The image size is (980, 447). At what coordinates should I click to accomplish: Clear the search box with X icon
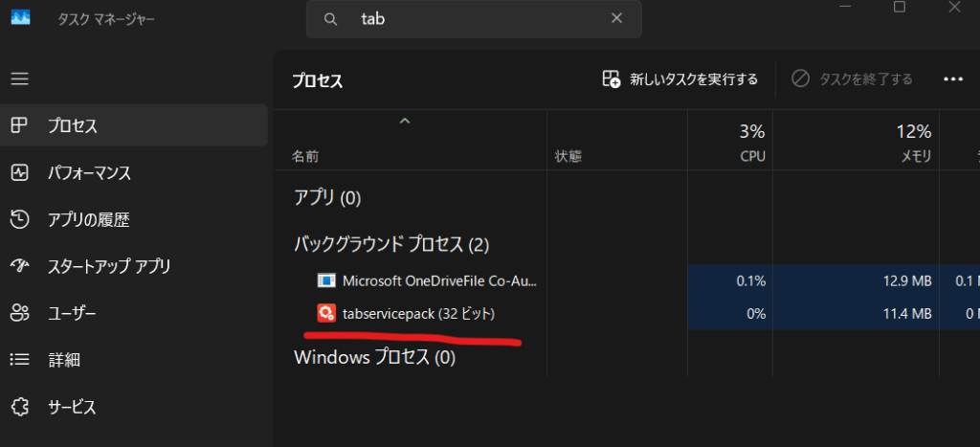pos(617,19)
